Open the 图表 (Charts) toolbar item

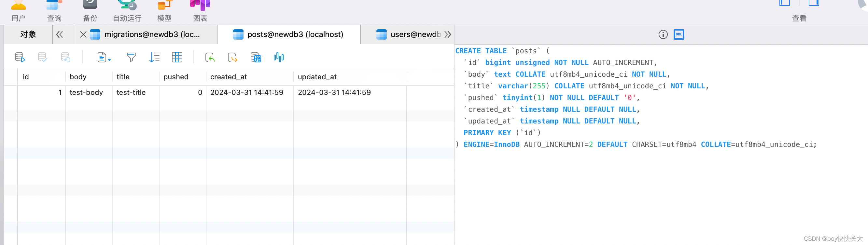coord(200,11)
